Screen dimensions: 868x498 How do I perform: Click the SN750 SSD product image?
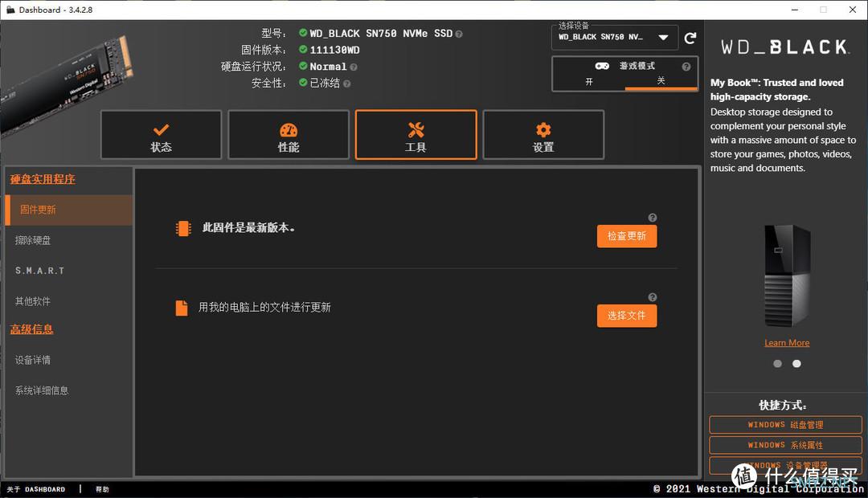point(67,86)
